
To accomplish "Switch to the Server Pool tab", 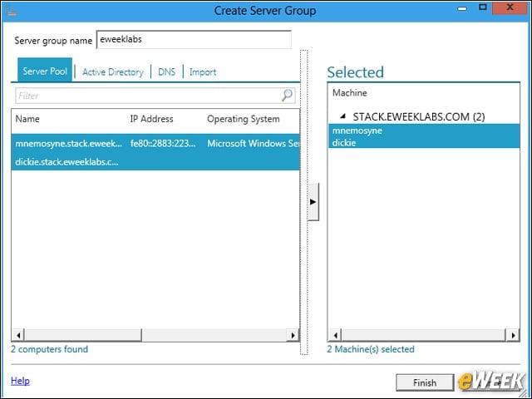I will (x=45, y=71).
